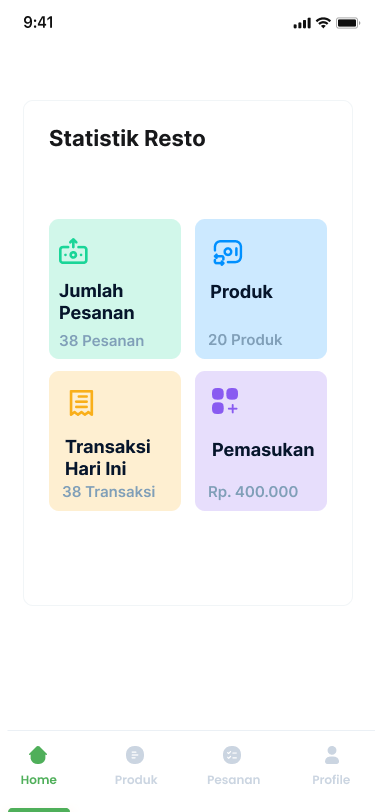Image resolution: width=375 pixels, height=812 pixels.
Task: Tap the blue product scan icon
Action: click(227, 253)
